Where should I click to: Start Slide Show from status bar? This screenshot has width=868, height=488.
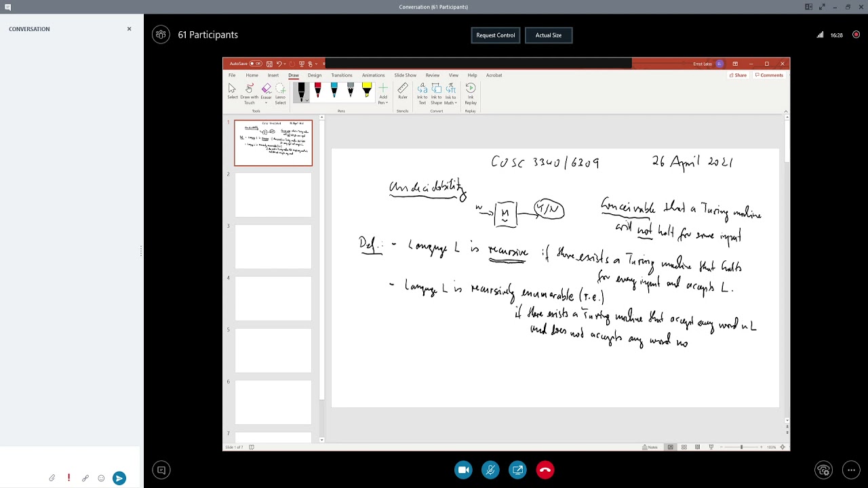[711, 447]
